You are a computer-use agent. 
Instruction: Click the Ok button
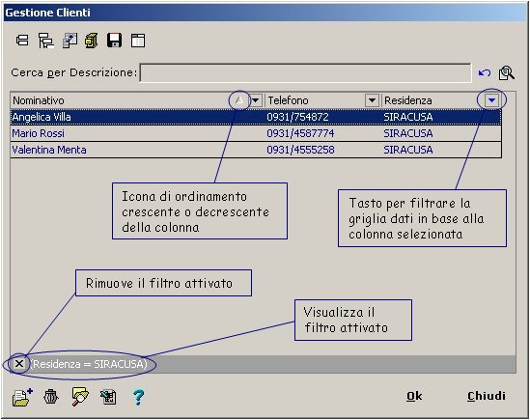(414, 396)
